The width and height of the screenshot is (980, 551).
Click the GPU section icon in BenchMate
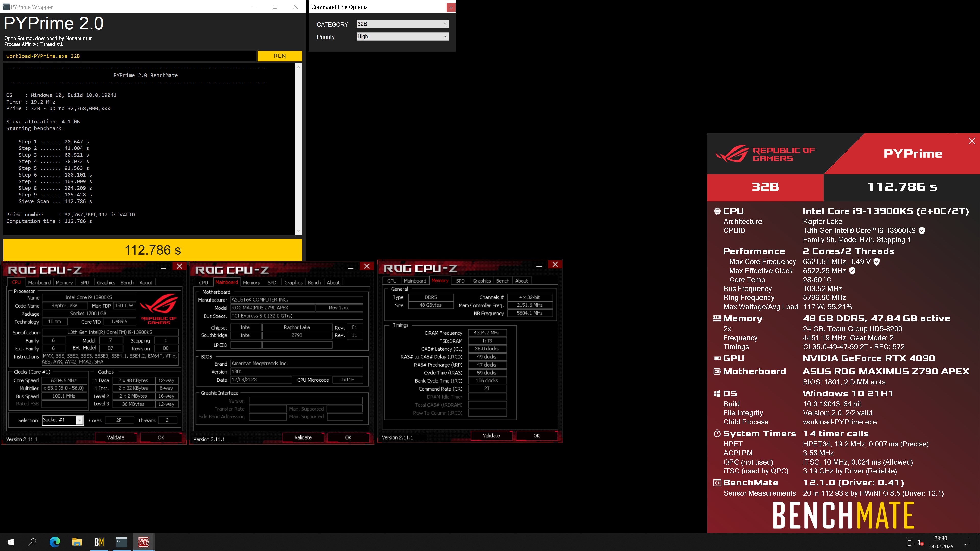click(717, 358)
